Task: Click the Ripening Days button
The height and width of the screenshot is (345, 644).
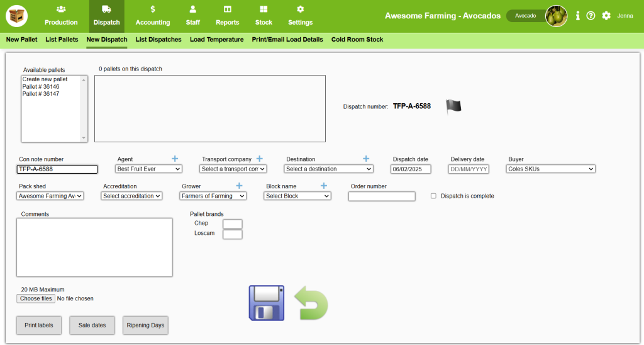Action: click(145, 325)
